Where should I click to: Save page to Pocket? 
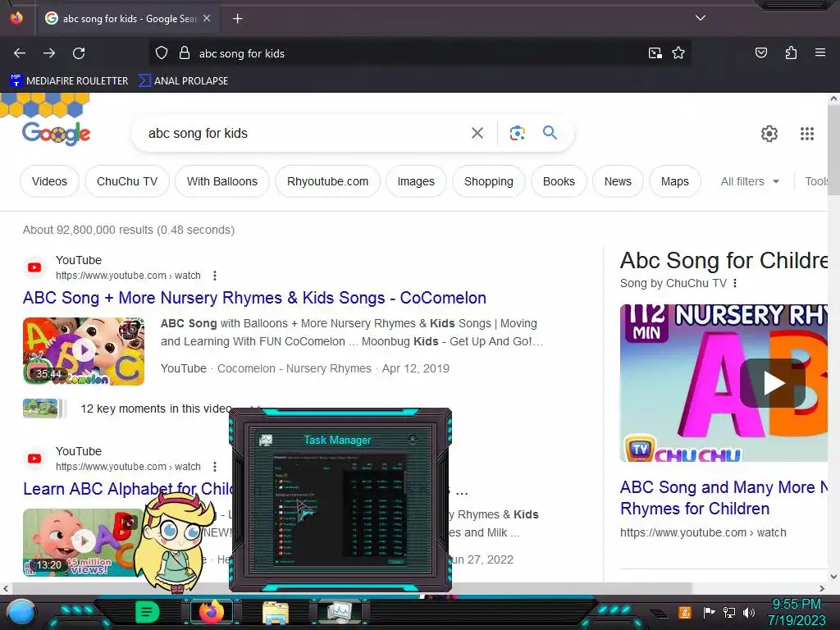pos(761,52)
